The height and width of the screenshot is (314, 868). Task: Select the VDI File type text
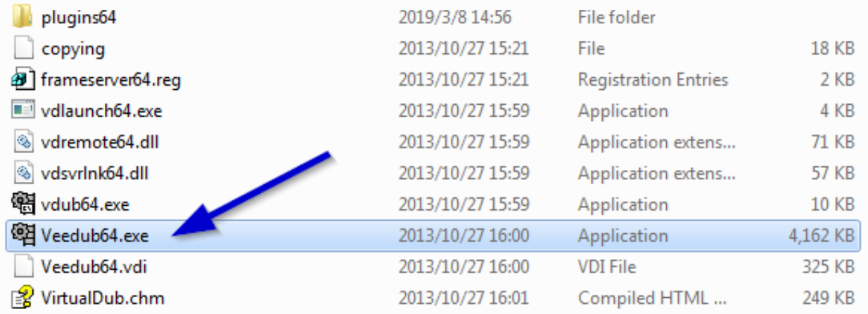(606, 267)
